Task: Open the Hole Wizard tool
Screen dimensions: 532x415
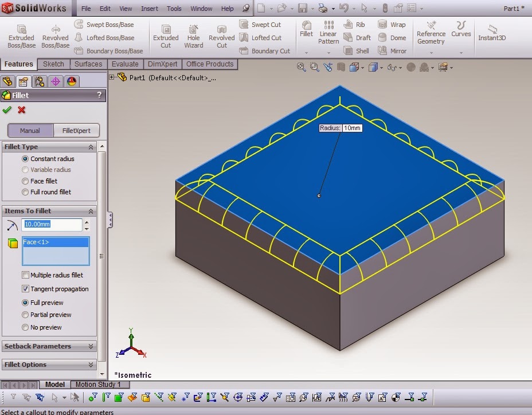Action: click(193, 36)
